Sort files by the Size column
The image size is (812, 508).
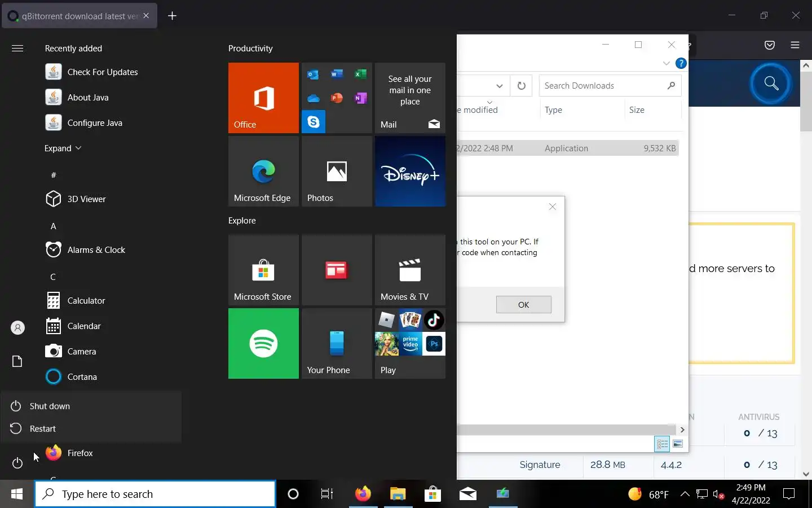[652, 110]
